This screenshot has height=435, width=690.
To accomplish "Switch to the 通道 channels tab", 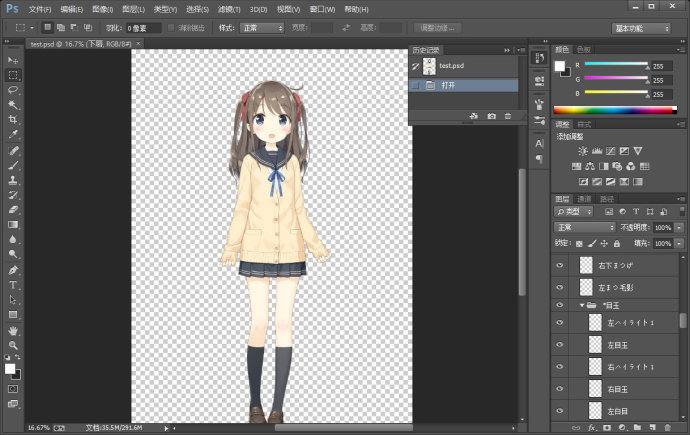I will [x=583, y=199].
